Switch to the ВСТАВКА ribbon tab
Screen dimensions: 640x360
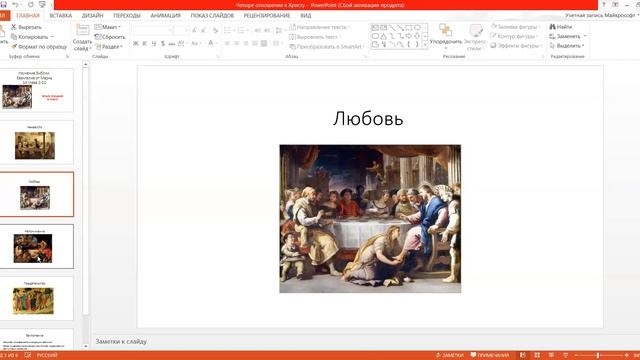(60, 16)
